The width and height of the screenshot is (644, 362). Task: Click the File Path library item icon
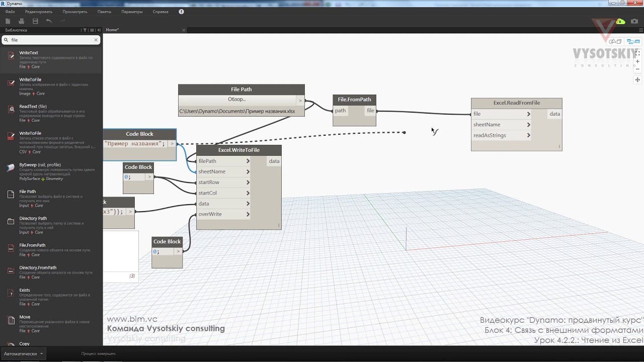[x=11, y=194]
